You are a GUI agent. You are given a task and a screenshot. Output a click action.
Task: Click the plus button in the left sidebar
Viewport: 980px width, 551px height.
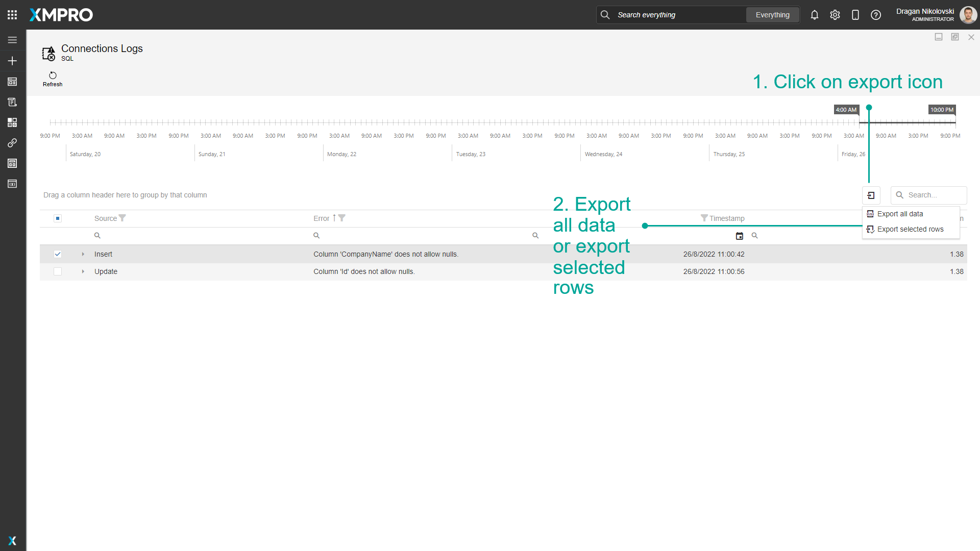coord(12,61)
